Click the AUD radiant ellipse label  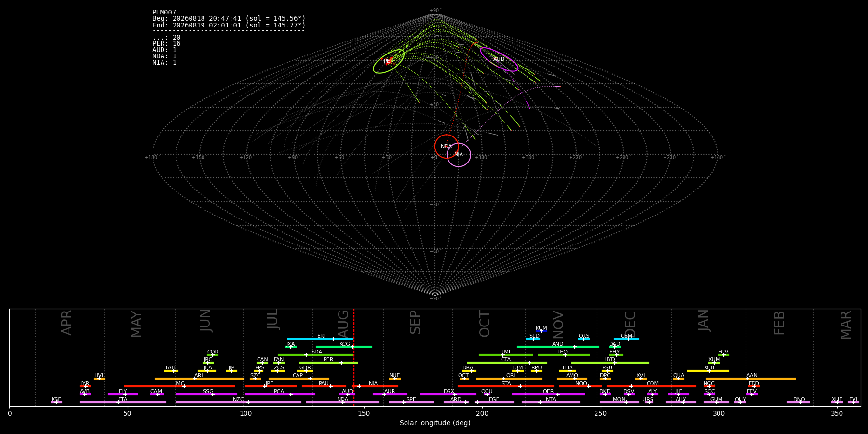(x=499, y=59)
